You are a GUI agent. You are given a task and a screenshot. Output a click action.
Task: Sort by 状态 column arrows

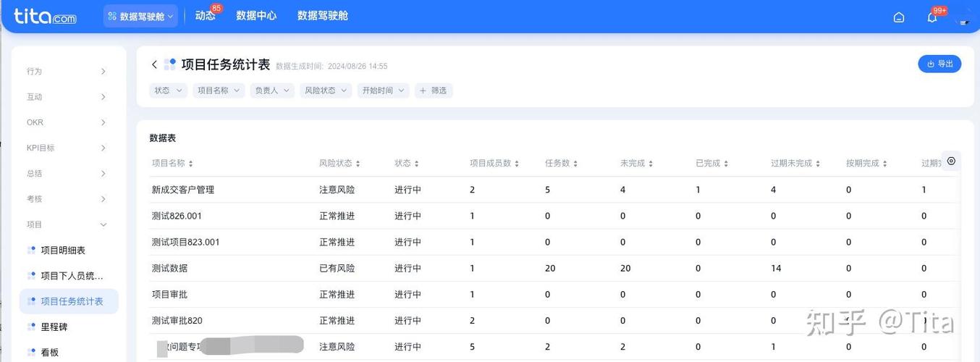point(416,164)
